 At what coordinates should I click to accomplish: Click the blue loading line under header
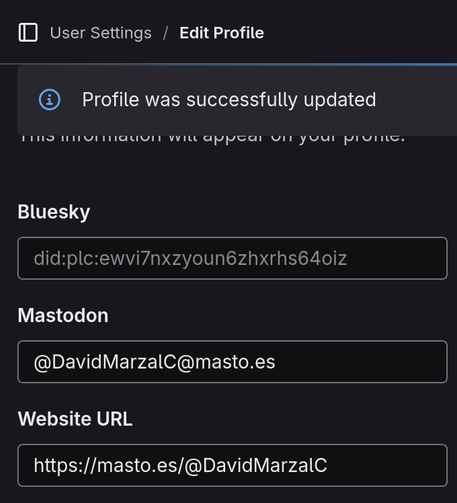click(228, 64)
